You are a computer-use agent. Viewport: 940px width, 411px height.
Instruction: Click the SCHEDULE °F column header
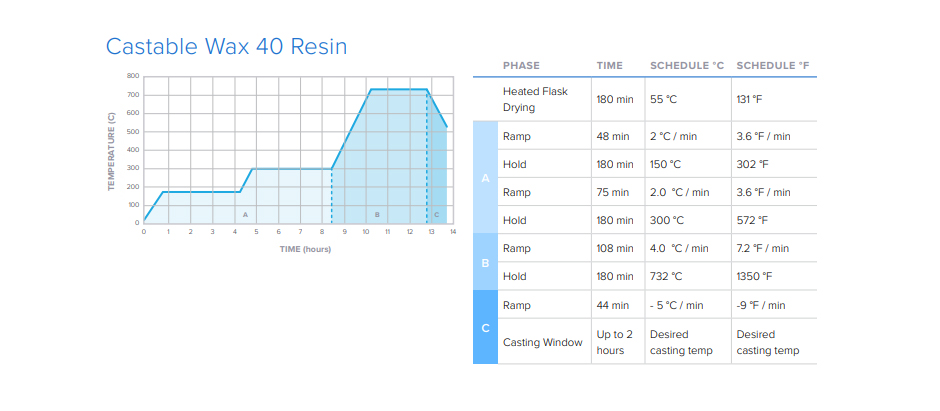(773, 66)
